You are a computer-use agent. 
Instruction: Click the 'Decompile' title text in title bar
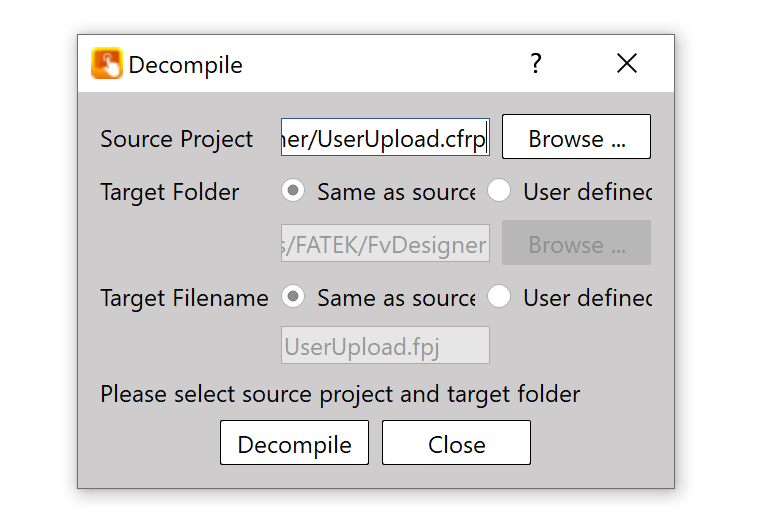186,65
